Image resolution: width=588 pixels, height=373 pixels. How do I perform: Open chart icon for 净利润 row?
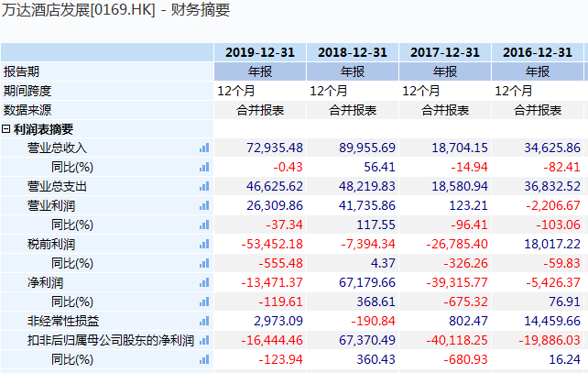[x=204, y=282]
